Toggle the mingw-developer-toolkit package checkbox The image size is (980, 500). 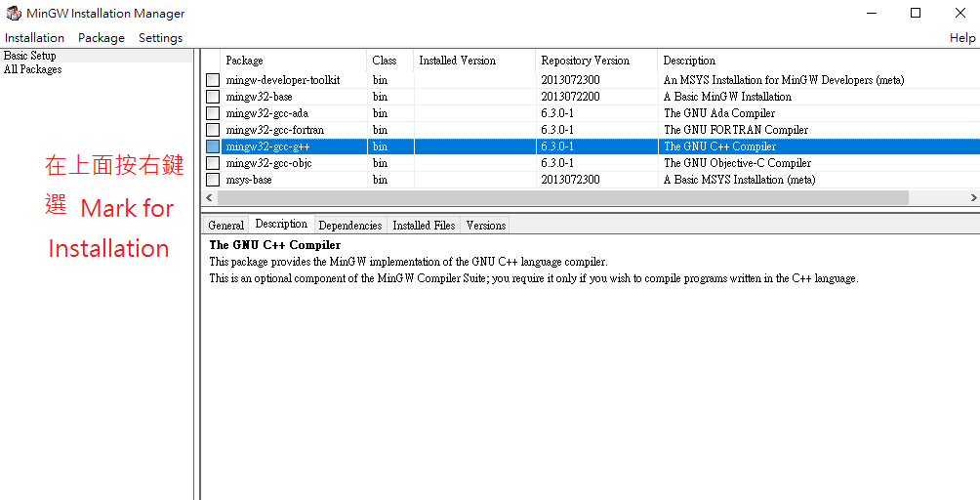213,80
